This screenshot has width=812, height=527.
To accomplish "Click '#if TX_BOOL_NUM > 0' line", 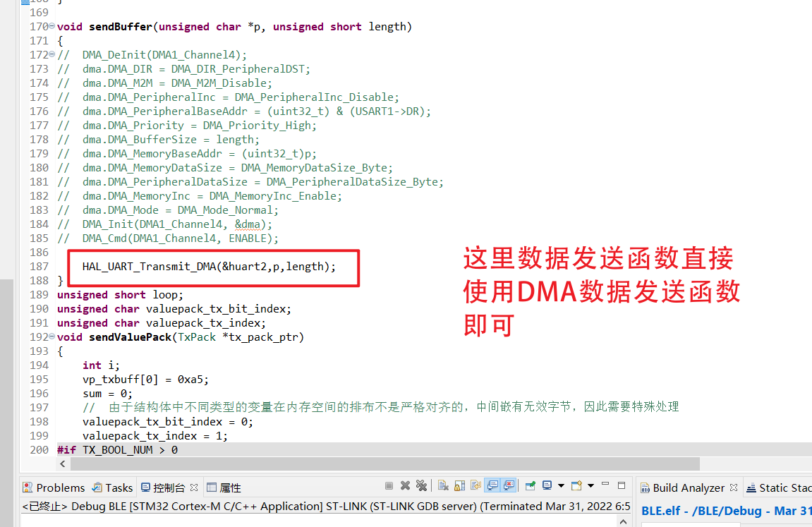I will point(118,450).
